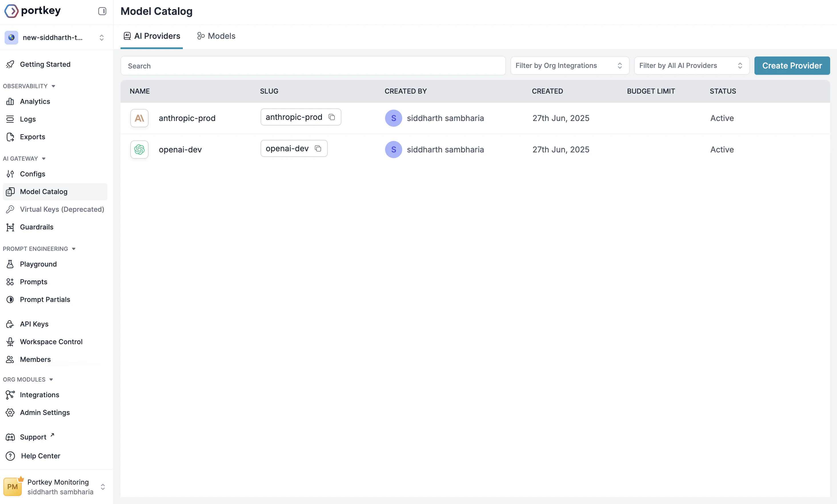Collapse the Observability section
The width and height of the screenshot is (837, 504).
point(53,86)
